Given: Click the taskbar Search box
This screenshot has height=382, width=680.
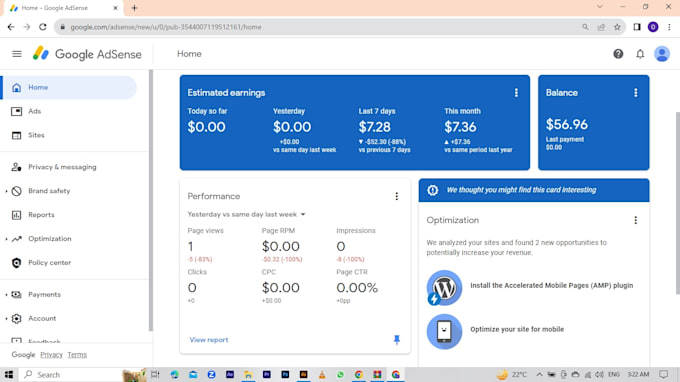Looking at the screenshot, I should (72, 375).
